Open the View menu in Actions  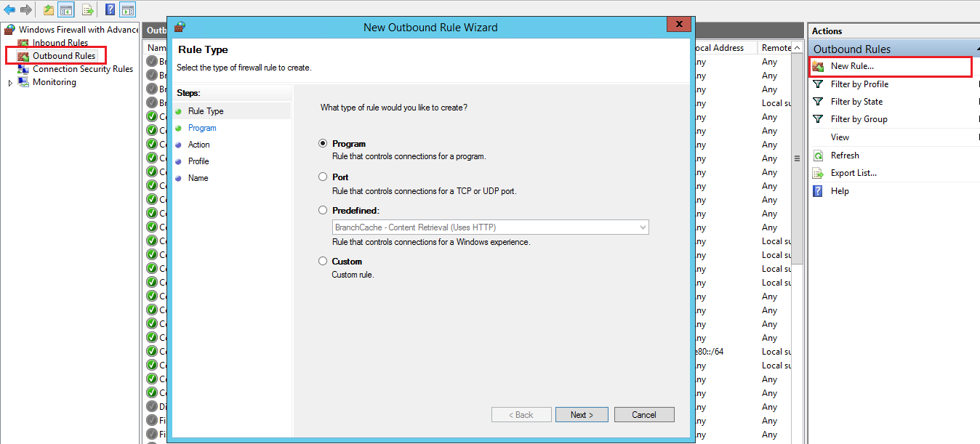(840, 137)
